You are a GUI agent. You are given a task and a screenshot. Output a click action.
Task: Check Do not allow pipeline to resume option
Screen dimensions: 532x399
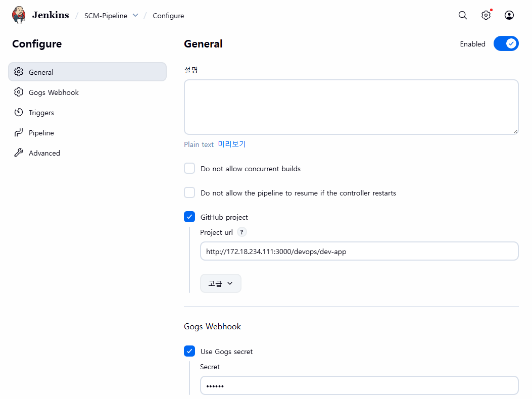[189, 192]
